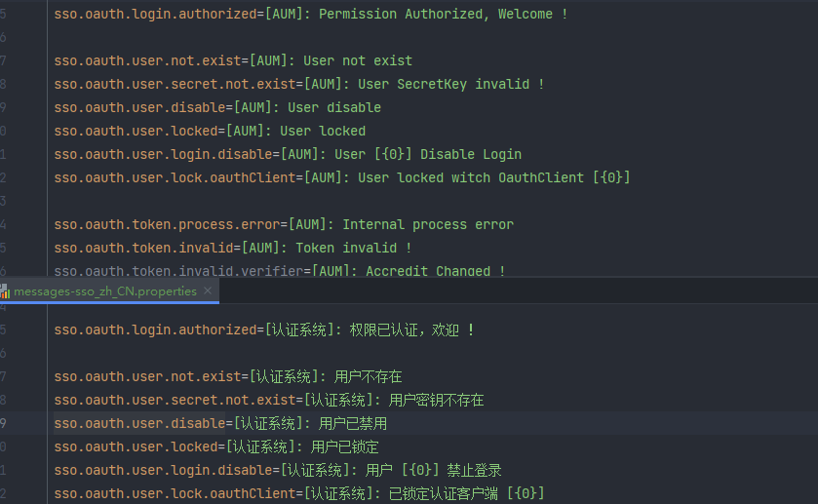
Task: Click the 'Internal process error' line
Action: [284, 224]
